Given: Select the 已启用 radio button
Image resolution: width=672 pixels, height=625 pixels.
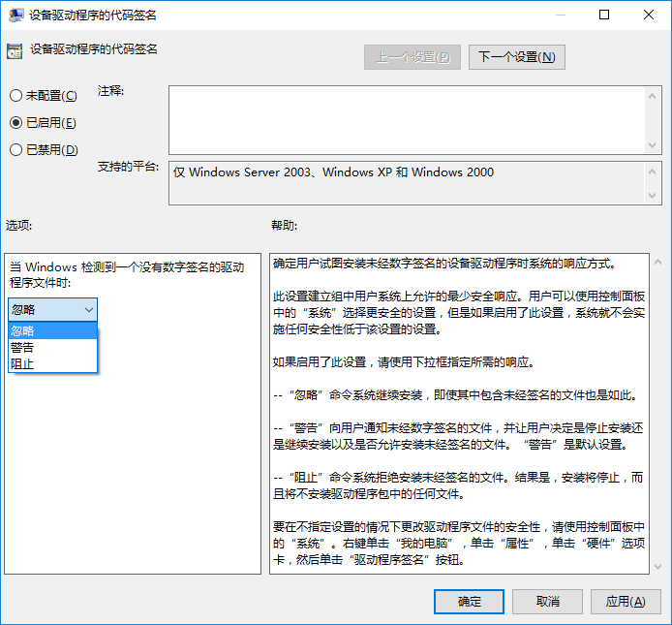Looking at the screenshot, I should 15,122.
